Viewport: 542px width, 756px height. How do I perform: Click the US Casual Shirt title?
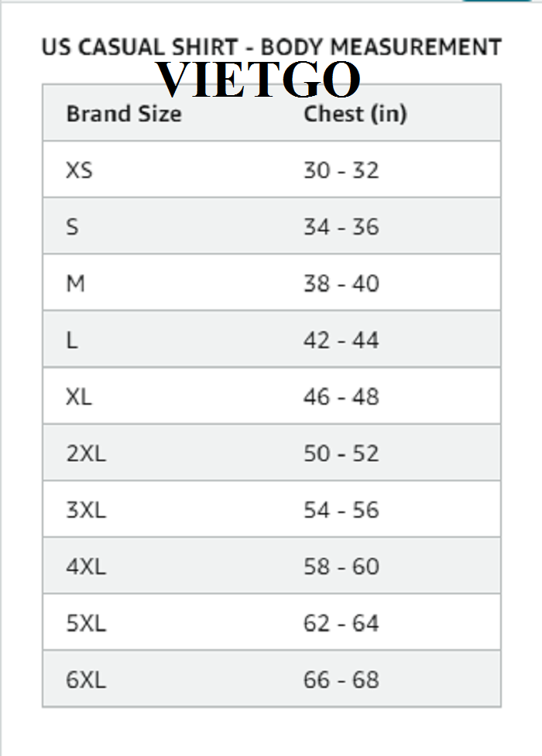[x=271, y=47]
